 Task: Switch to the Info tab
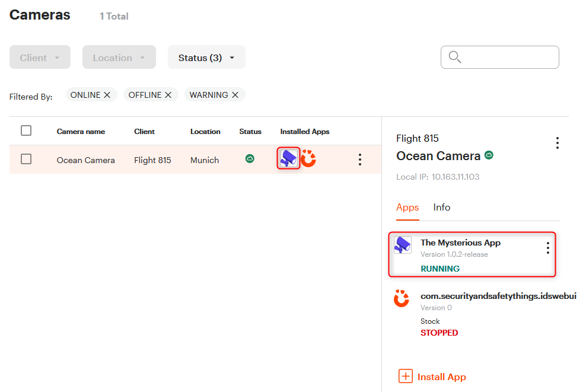441,208
